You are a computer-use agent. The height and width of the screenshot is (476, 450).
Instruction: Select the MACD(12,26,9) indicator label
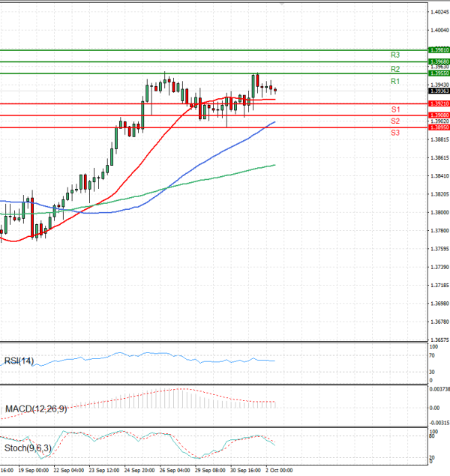pos(36,409)
